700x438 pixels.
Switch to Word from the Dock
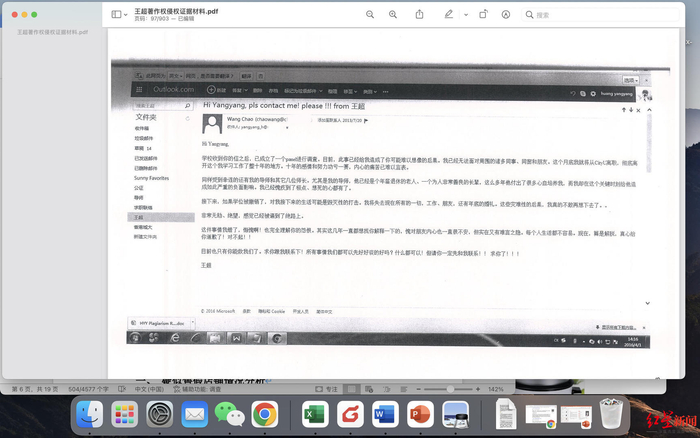coord(385,414)
